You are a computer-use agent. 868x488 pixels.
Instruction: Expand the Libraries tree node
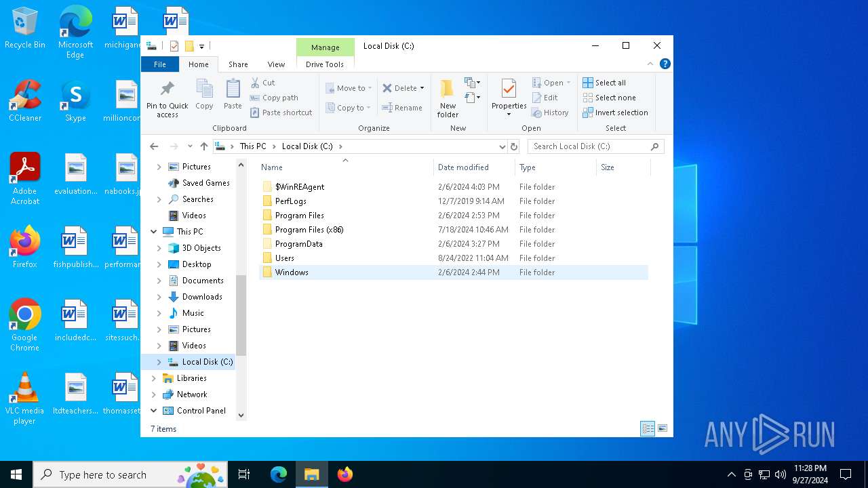click(x=154, y=378)
